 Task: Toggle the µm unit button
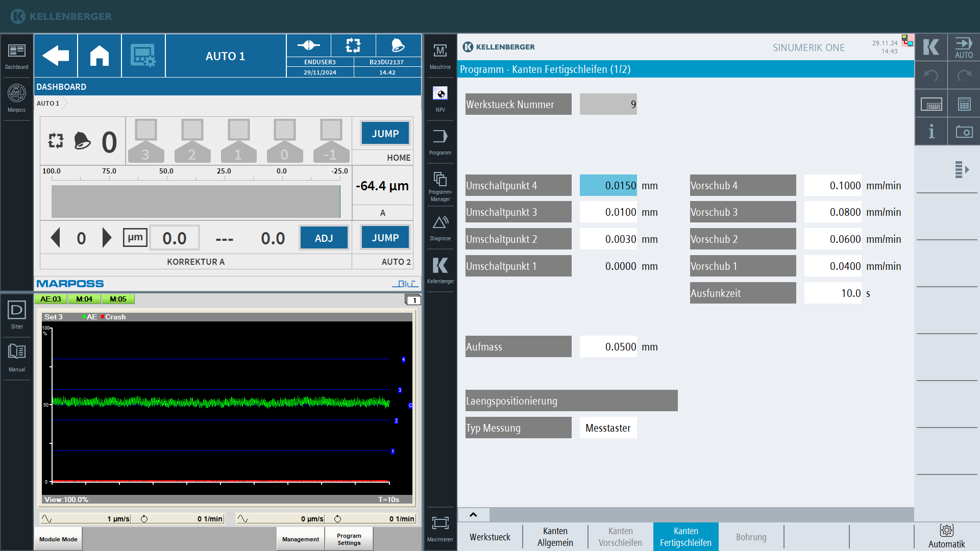coord(135,238)
